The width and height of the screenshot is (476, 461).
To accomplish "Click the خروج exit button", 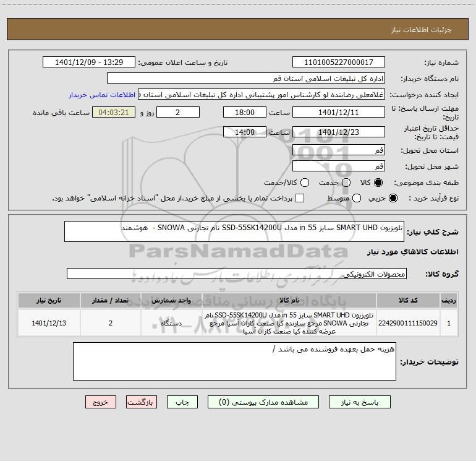I will (x=101, y=402).
